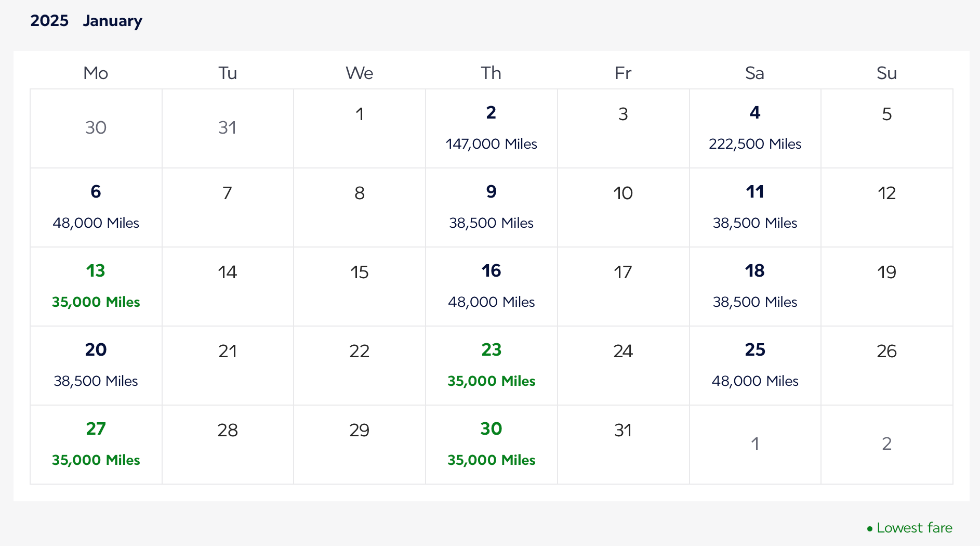Image resolution: width=980 pixels, height=546 pixels.
Task: Choose lowest fare on January 23
Action: [x=491, y=366]
